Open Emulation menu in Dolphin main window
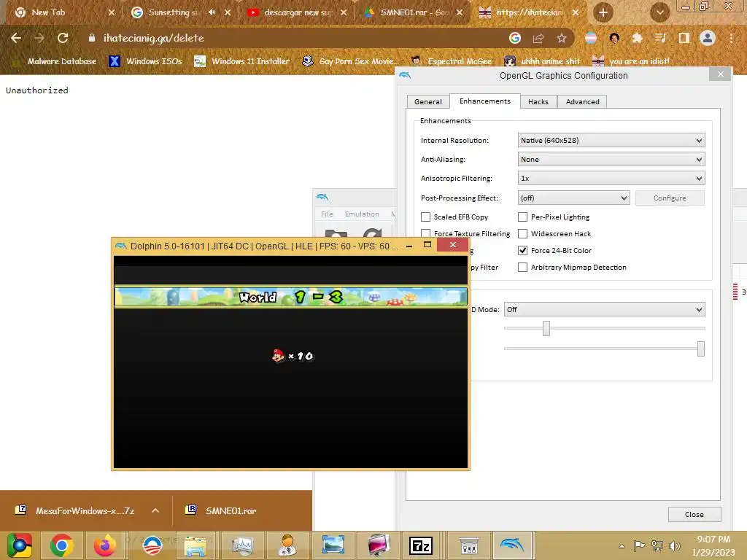Image resolution: width=747 pixels, height=560 pixels. [362, 214]
